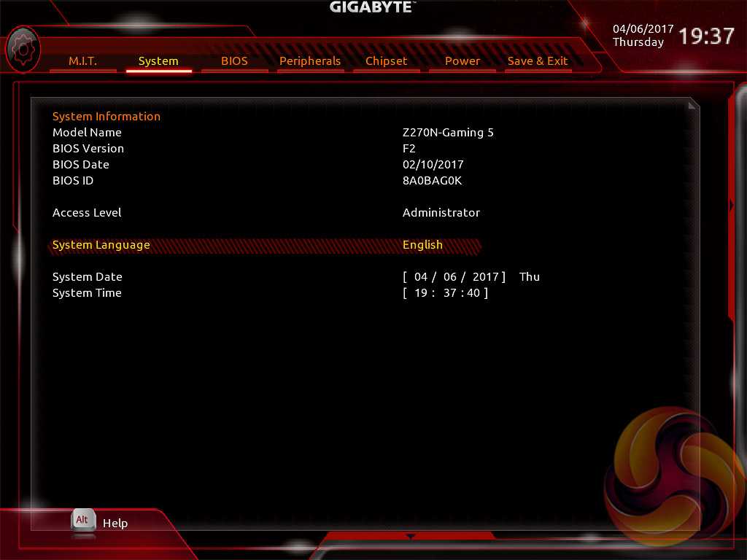Click the BIOS ID label
The width and height of the screenshot is (747, 560).
[x=73, y=181]
